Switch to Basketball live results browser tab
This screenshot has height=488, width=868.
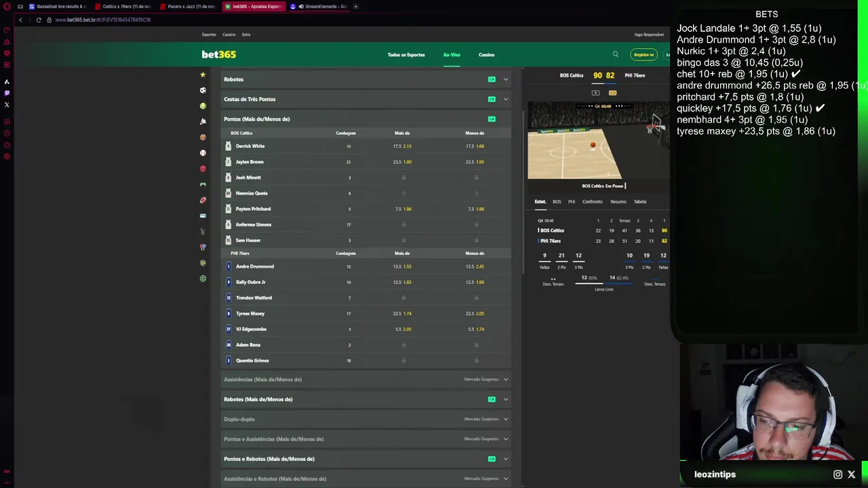58,7
